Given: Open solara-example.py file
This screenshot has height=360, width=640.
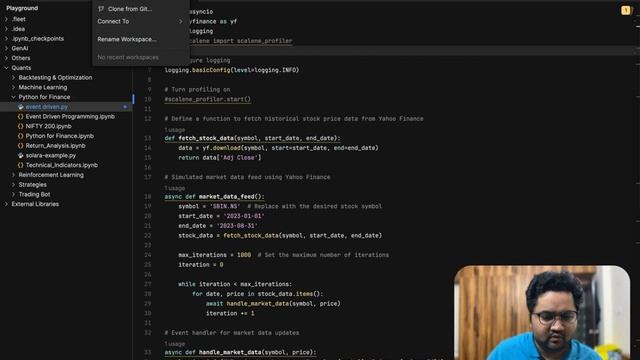Looking at the screenshot, I should [x=51, y=156].
